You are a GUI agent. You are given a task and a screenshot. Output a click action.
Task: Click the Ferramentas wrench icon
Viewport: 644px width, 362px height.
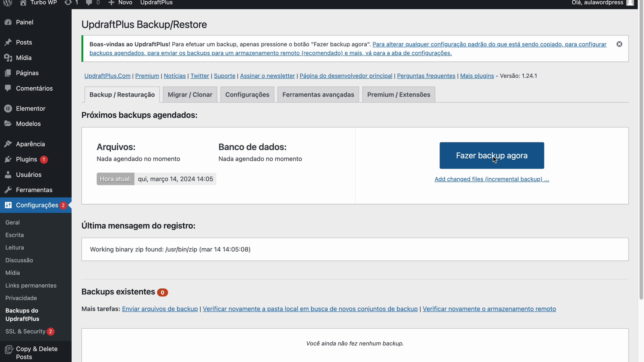[x=8, y=190]
